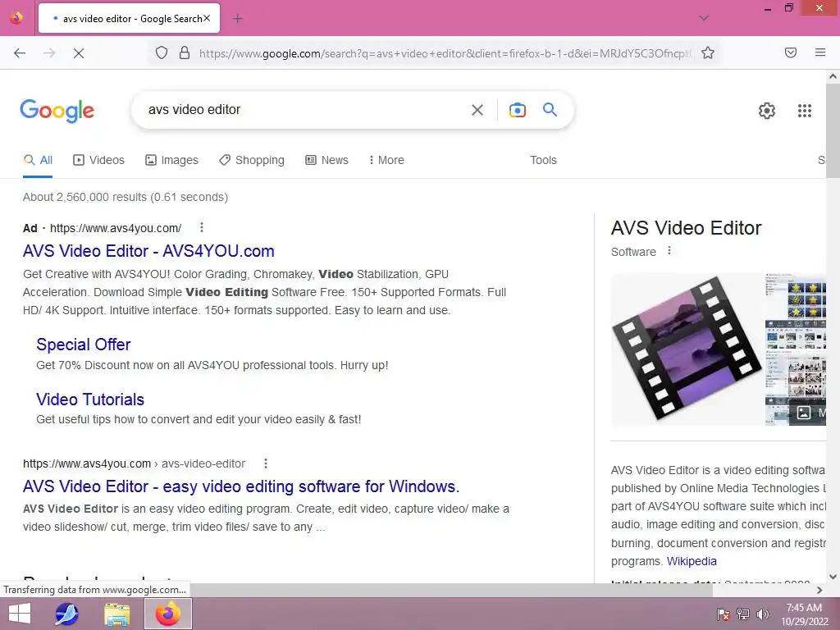The height and width of the screenshot is (630, 840).
Task: Click the AVS Video Editor filmstrip logo image
Action: point(687,348)
